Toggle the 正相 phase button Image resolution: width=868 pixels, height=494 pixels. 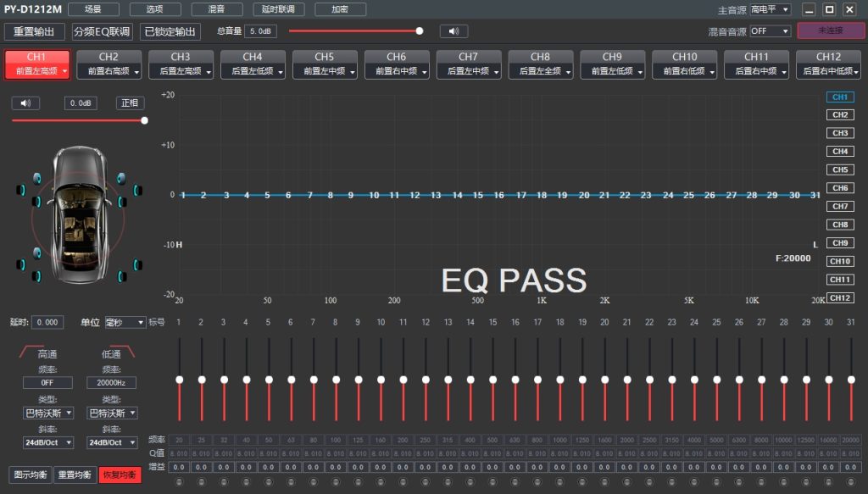coord(130,103)
